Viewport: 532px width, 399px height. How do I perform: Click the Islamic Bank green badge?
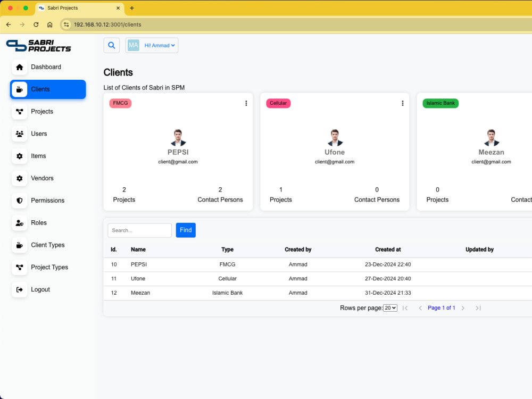(x=440, y=103)
